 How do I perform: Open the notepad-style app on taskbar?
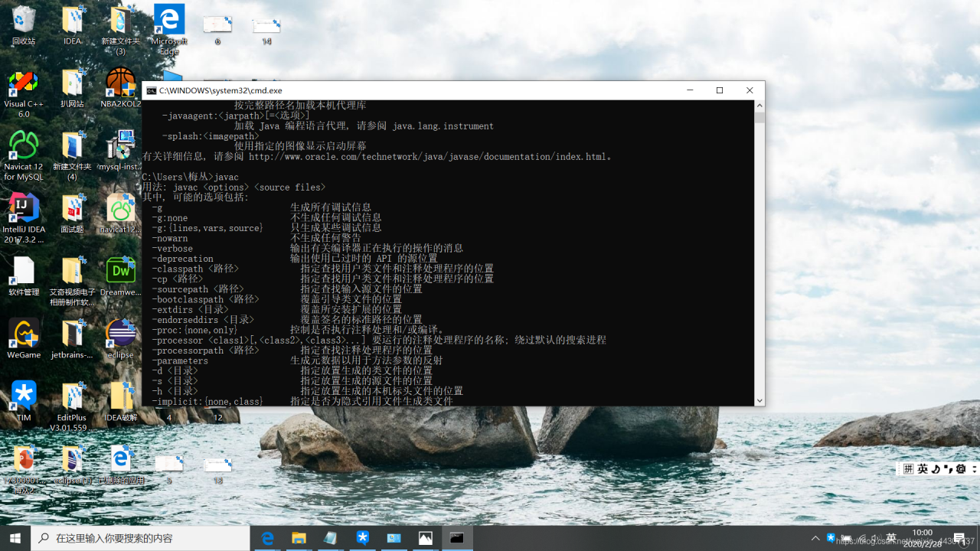(330, 538)
